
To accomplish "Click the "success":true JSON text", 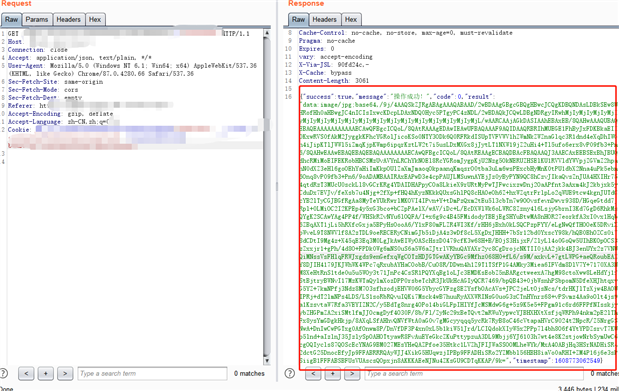I will tap(327, 96).
